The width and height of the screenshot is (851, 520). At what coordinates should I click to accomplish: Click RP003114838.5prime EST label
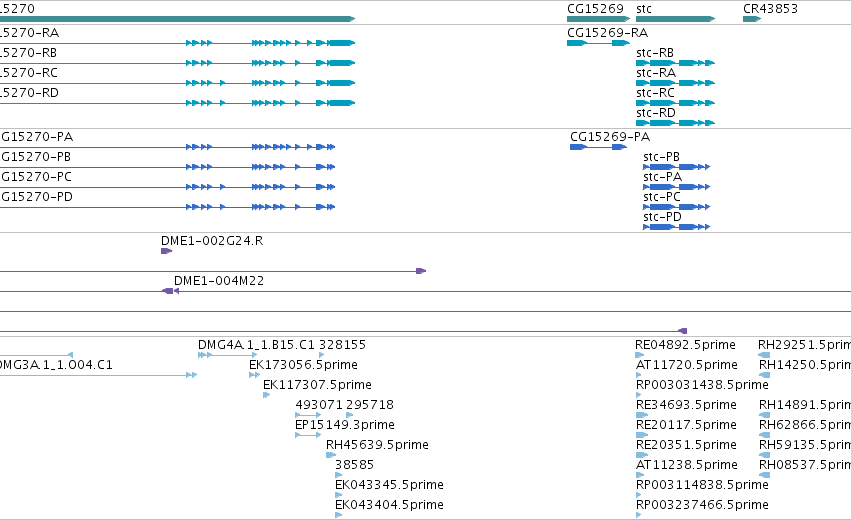click(702, 485)
